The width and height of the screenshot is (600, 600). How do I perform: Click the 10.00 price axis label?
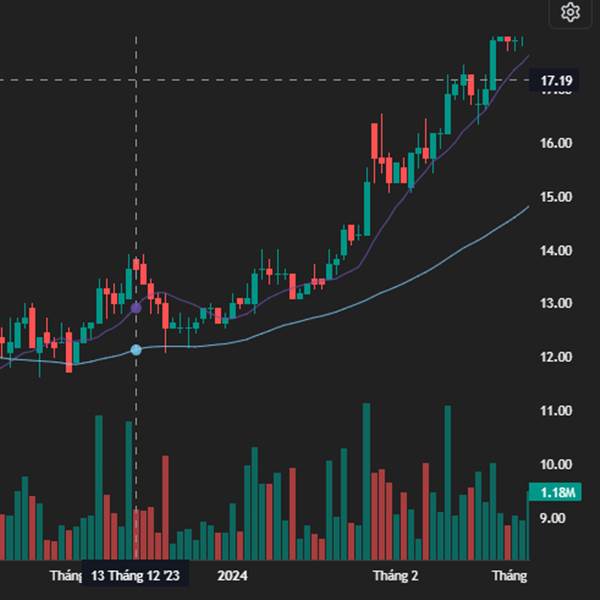point(556,464)
